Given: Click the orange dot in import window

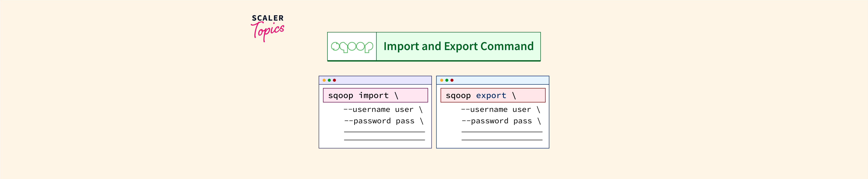Looking at the screenshot, I should (x=324, y=80).
